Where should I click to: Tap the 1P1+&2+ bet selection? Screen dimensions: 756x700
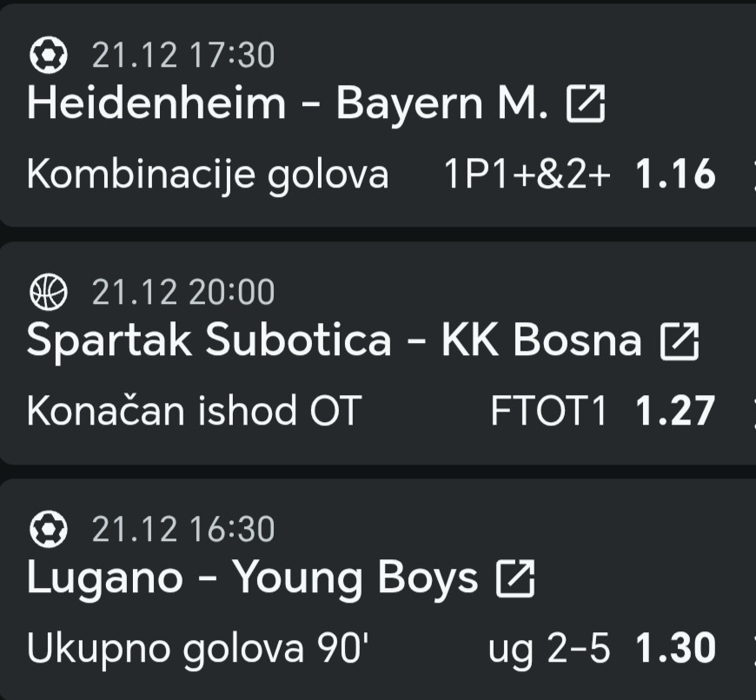point(527,175)
